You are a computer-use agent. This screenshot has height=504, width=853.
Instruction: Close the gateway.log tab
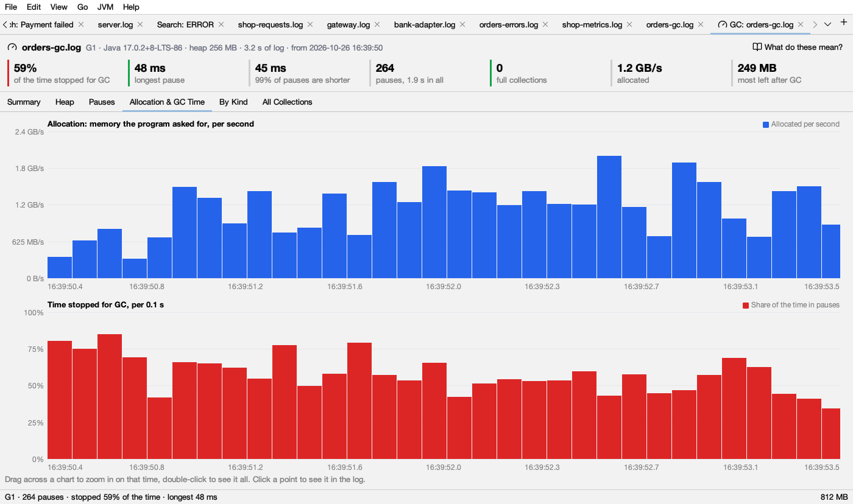377,24
